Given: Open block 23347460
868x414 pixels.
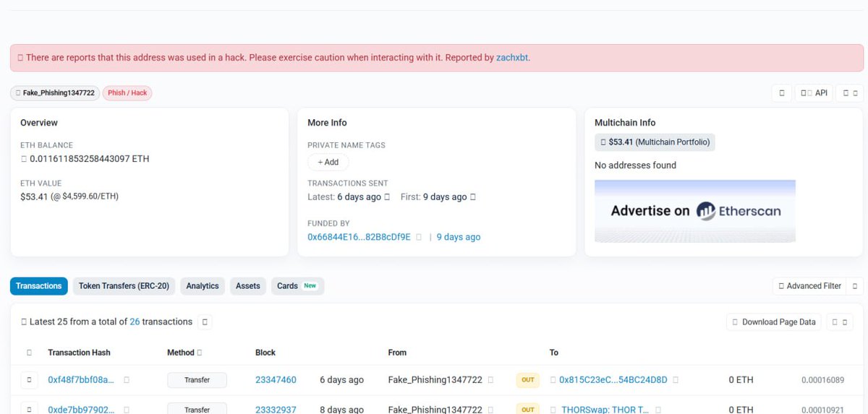Looking at the screenshot, I should (276, 380).
